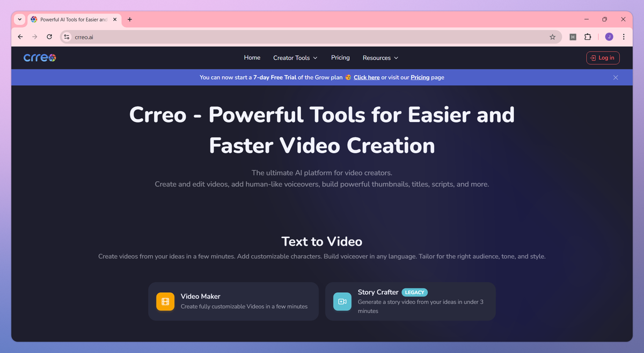The width and height of the screenshot is (644, 353).
Task: Restore down the browser window
Action: point(604,19)
